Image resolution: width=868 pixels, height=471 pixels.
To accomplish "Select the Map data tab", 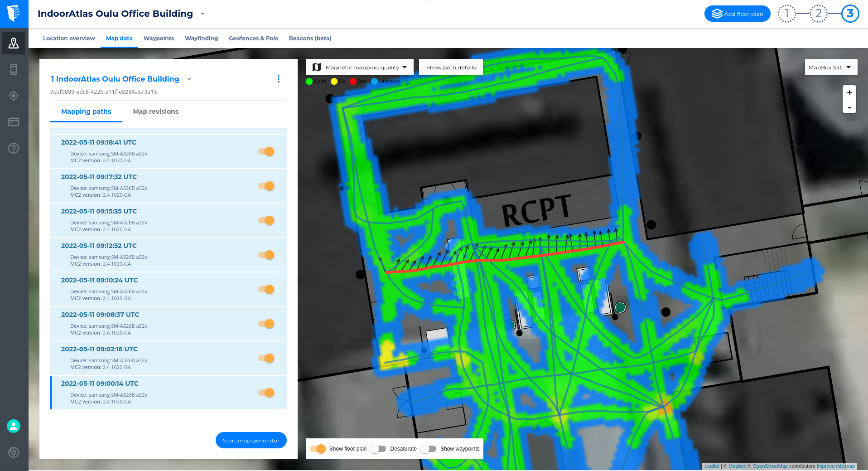I will 119,39.
